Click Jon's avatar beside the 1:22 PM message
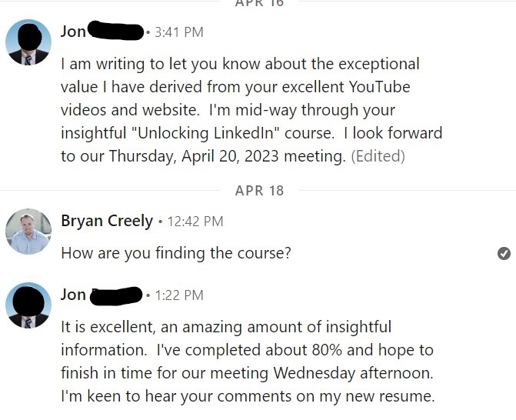Viewport: 516px width, 420px height. [x=28, y=305]
